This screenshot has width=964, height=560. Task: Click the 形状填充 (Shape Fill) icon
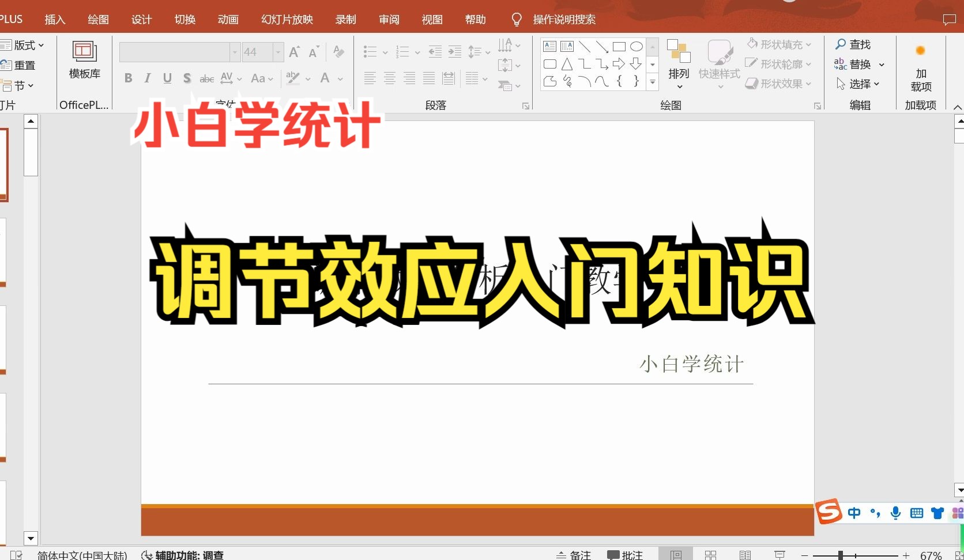point(752,43)
